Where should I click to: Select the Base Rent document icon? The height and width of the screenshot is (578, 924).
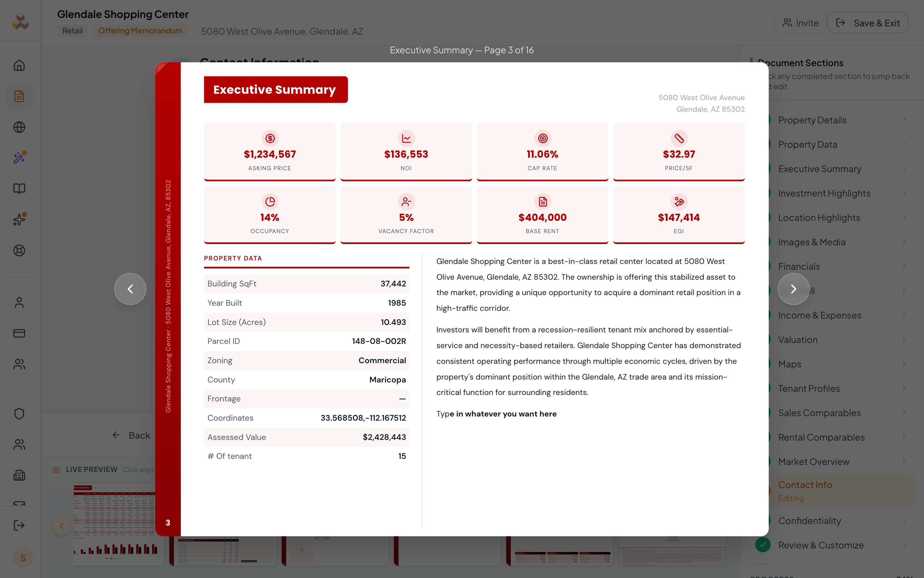(x=543, y=201)
